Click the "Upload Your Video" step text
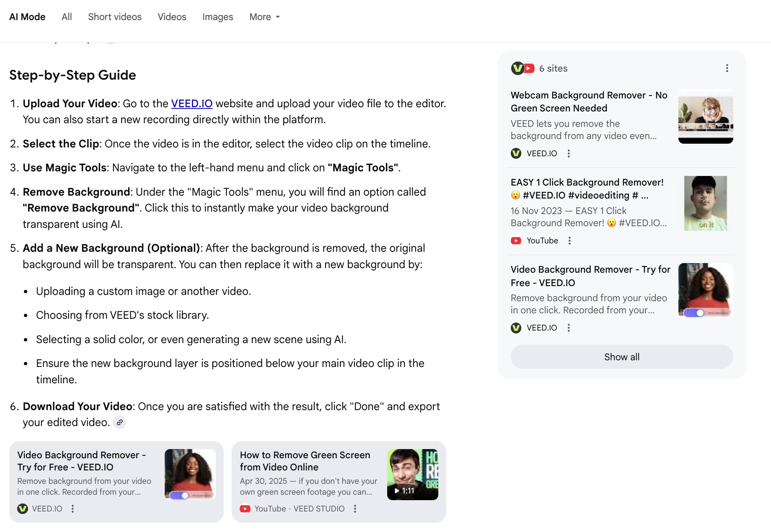 [x=70, y=103]
